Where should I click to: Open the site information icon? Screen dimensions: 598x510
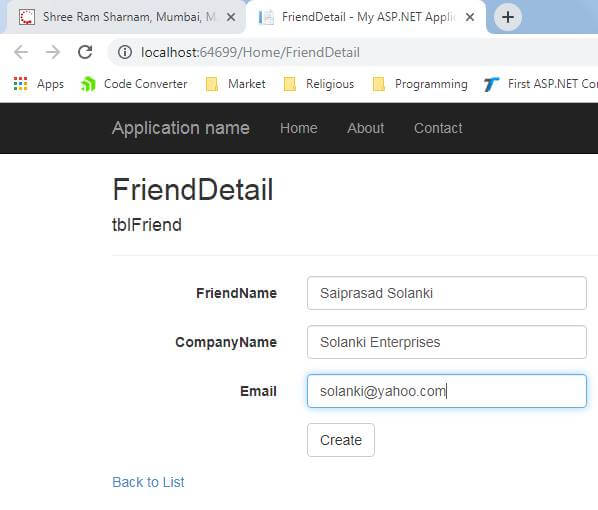pyautogui.click(x=125, y=52)
